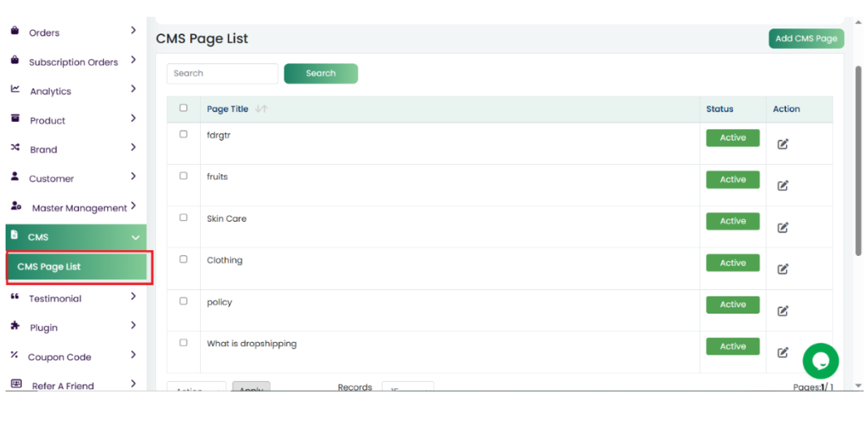Sort by Page Title arrows icon
The image size is (868, 425).
(x=261, y=109)
